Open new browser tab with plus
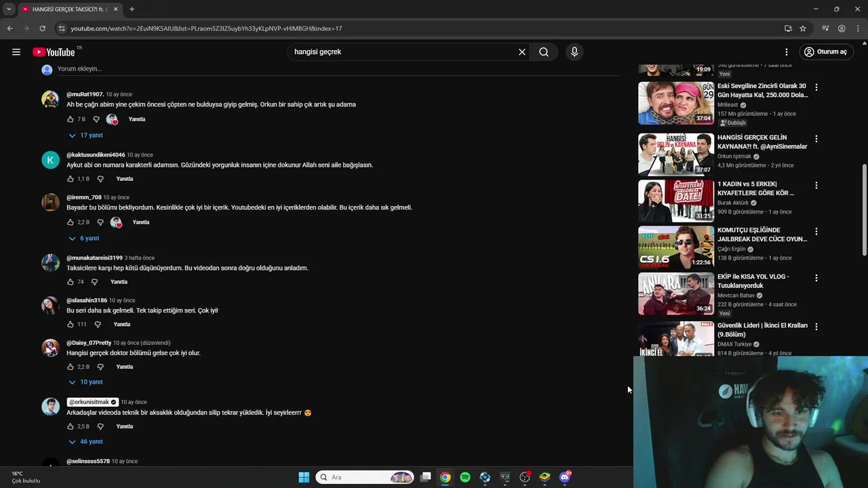Viewport: 868px width, 488px height. tap(132, 9)
